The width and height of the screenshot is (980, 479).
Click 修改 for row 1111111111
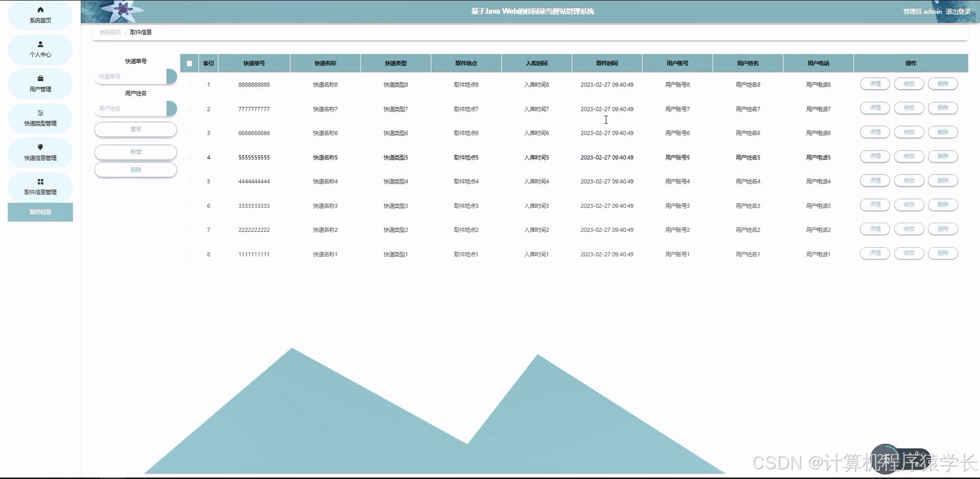pos(909,253)
